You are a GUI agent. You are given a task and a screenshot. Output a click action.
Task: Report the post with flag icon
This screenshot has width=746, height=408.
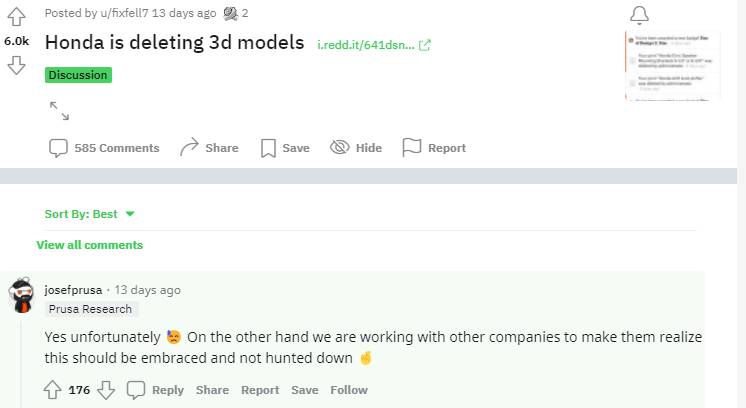point(434,148)
